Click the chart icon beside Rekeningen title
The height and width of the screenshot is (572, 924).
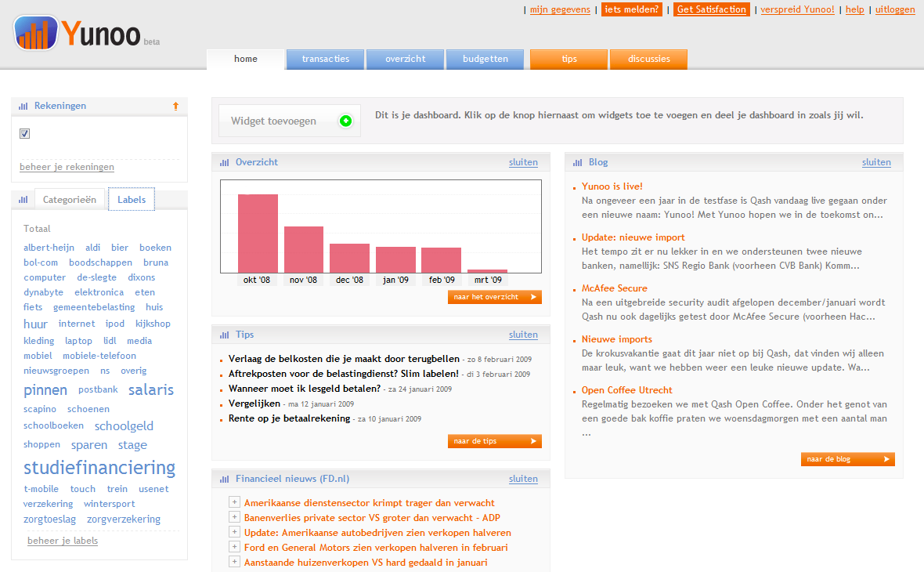tap(23, 106)
